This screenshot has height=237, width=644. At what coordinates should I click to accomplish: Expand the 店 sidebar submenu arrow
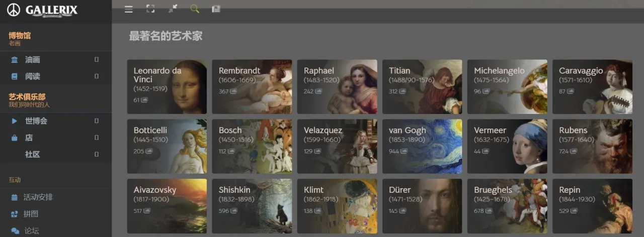(x=97, y=138)
